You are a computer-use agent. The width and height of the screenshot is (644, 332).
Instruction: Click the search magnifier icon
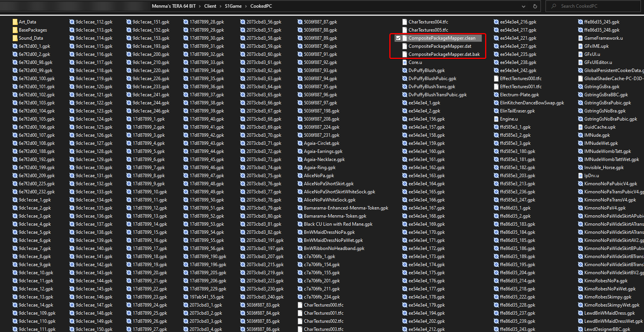tap(554, 6)
